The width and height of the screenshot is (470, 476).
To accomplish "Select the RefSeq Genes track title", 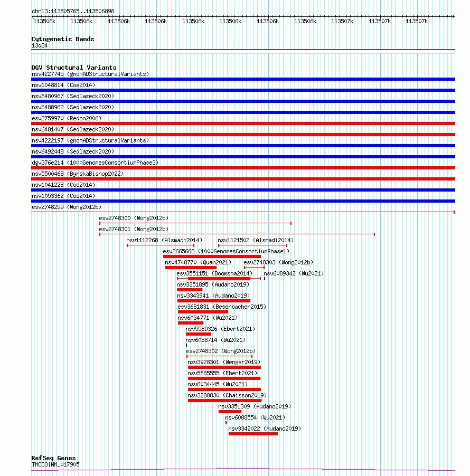I will (x=53, y=458).
